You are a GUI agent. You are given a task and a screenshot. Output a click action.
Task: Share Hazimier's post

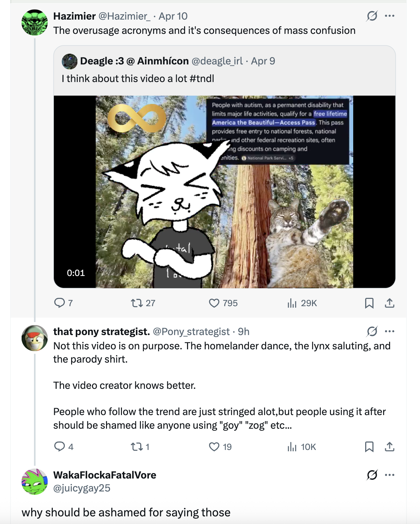389,303
